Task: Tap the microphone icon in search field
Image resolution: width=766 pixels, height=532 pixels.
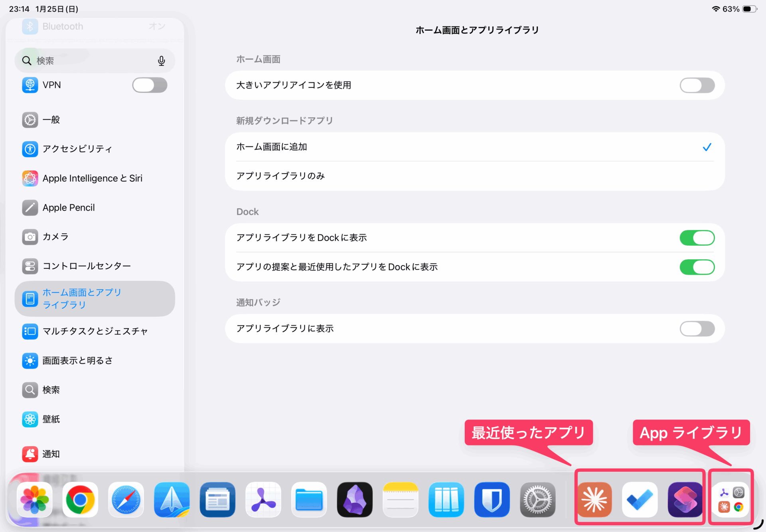Action: pos(161,61)
